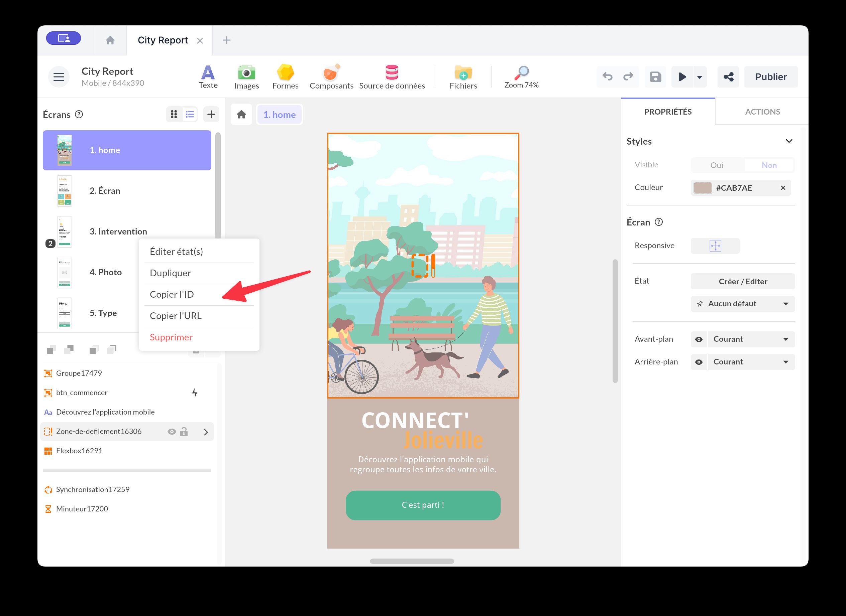Open Créer / Editer for État
The height and width of the screenshot is (616, 846).
tap(742, 281)
